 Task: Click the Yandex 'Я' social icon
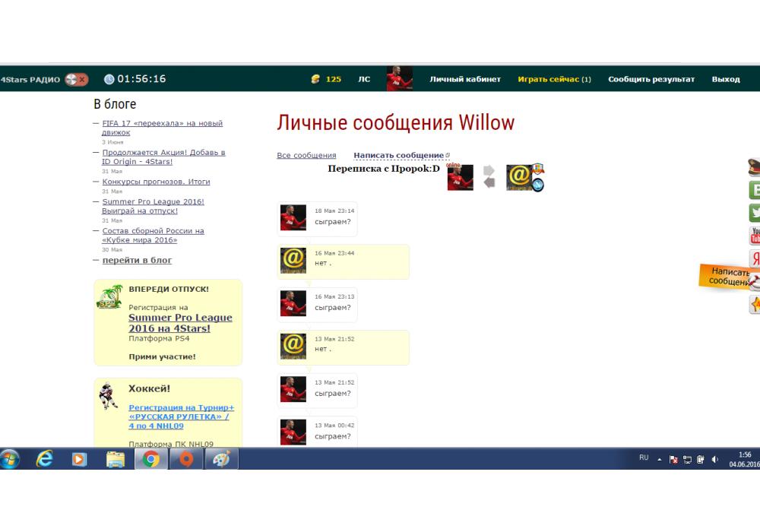(x=755, y=258)
